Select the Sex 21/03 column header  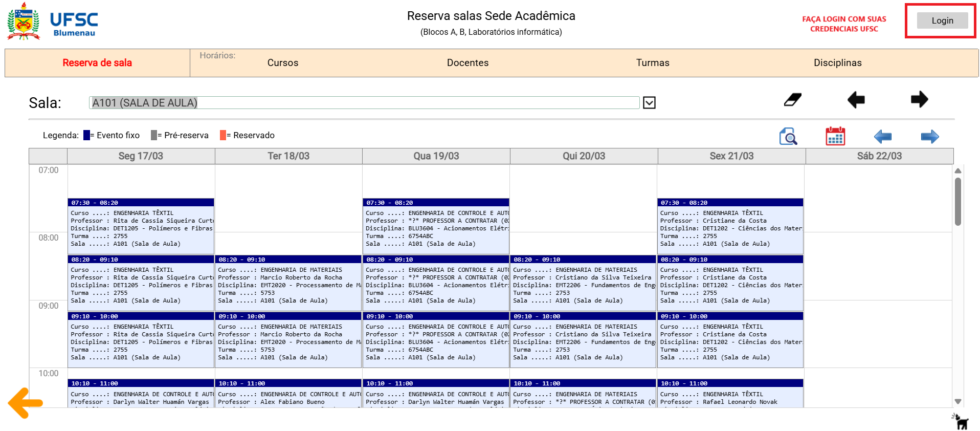731,156
